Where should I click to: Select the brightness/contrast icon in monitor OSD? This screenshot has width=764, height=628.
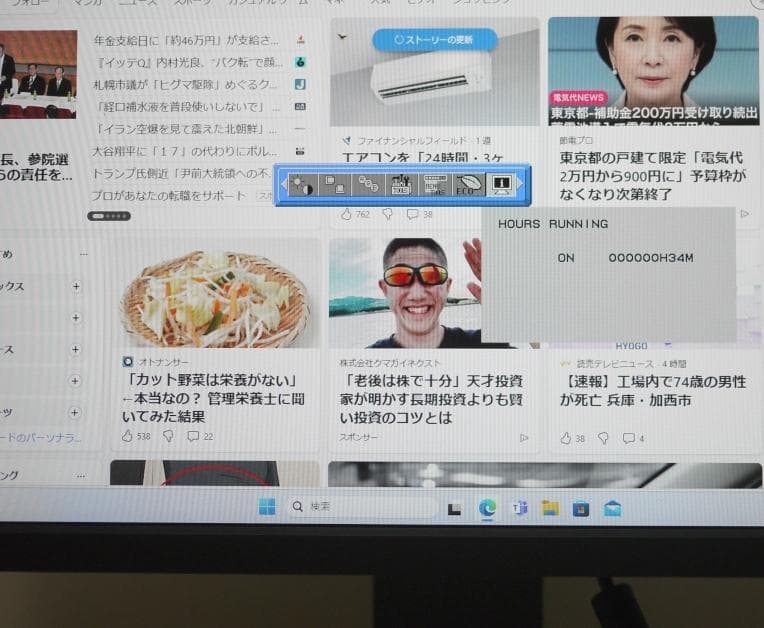tap(301, 185)
